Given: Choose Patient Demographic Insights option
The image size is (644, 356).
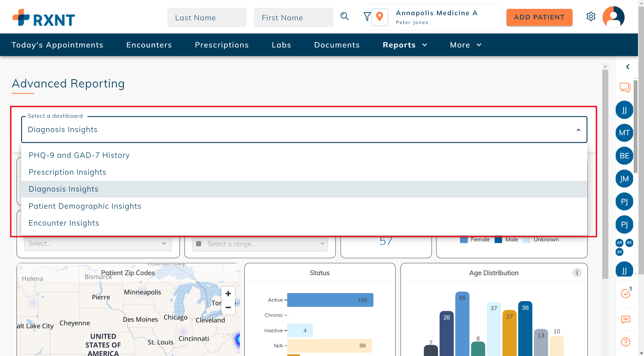Looking at the screenshot, I should 304,206.
